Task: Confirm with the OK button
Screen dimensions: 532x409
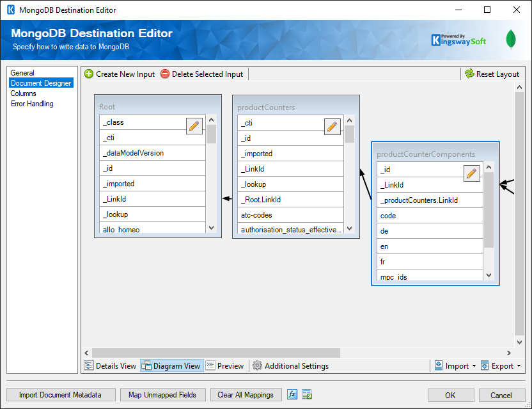Action: [451, 395]
